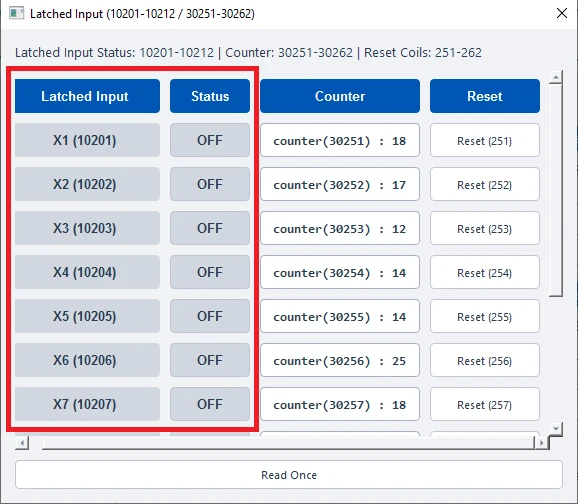Click the Status column header
579x504 pixels.
(210, 96)
